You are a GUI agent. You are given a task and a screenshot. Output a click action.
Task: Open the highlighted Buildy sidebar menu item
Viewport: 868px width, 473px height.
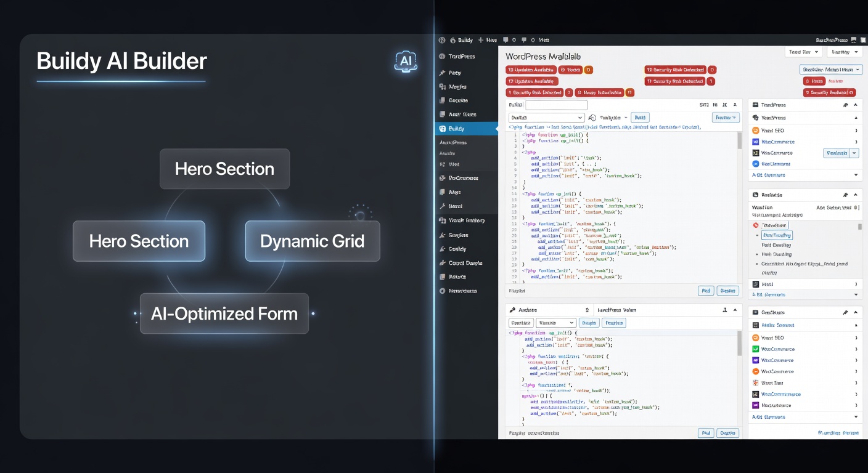pyautogui.click(x=467, y=129)
